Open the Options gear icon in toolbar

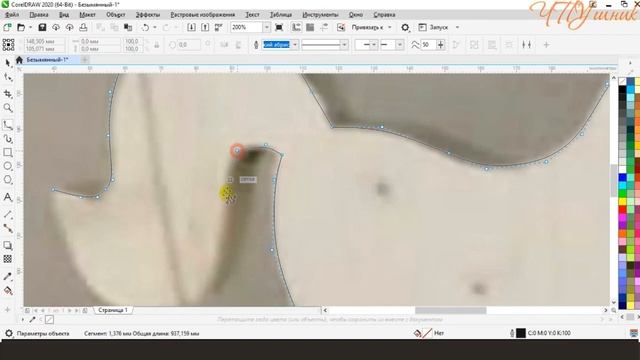[x=405, y=27]
